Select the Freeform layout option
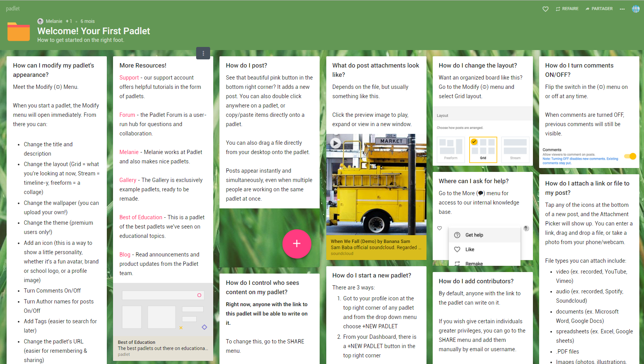Image resolution: width=644 pixels, height=364 pixels. [451, 150]
